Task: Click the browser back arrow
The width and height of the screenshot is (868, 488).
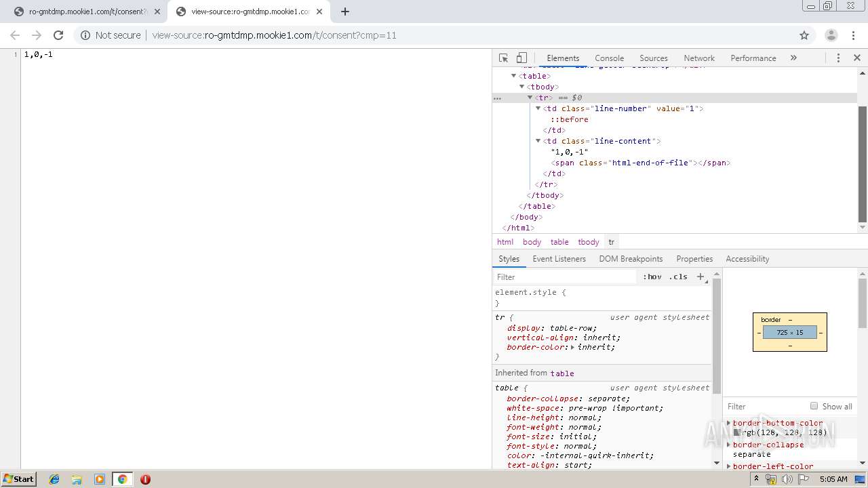Action: pos(15,35)
